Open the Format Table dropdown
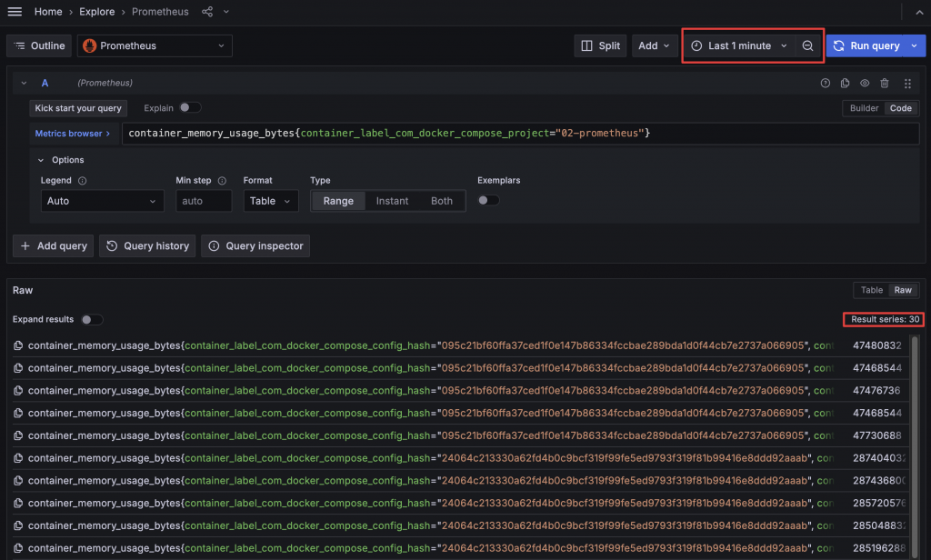 click(x=270, y=201)
